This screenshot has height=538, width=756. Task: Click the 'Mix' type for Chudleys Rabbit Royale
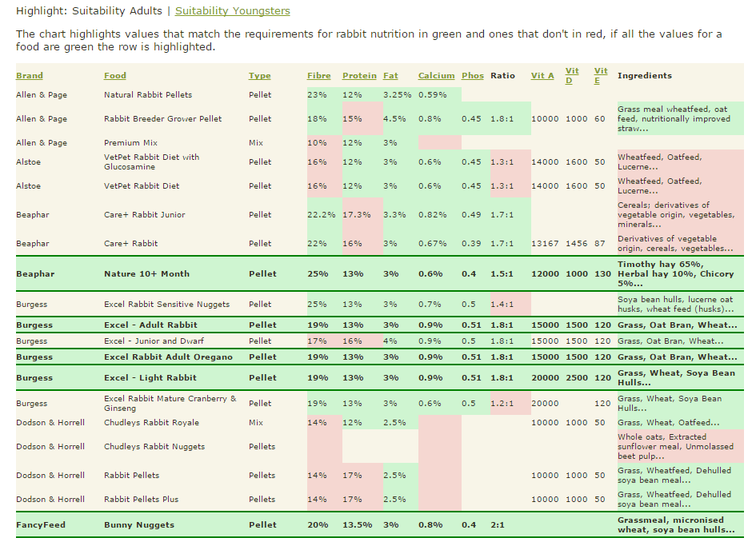tap(255, 422)
